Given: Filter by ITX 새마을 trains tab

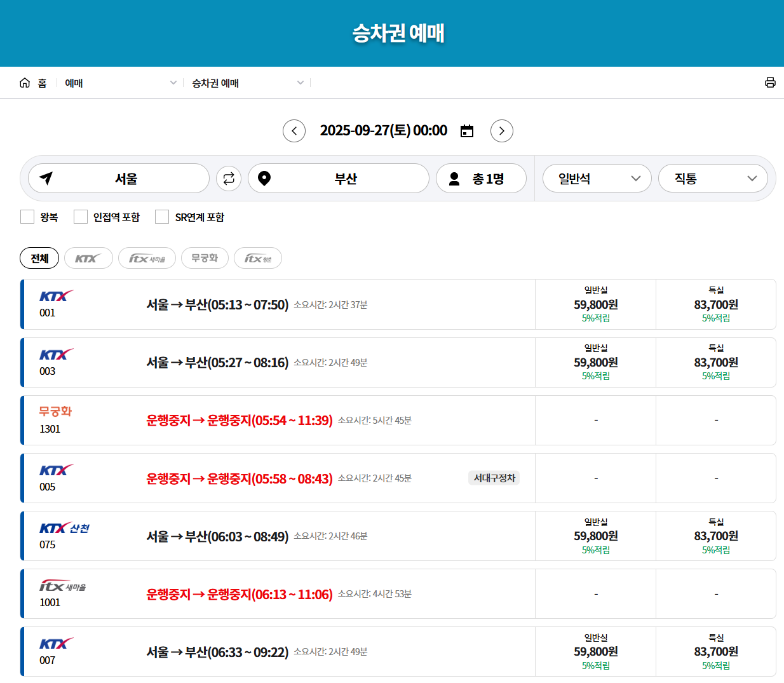Looking at the screenshot, I should click(x=147, y=258).
